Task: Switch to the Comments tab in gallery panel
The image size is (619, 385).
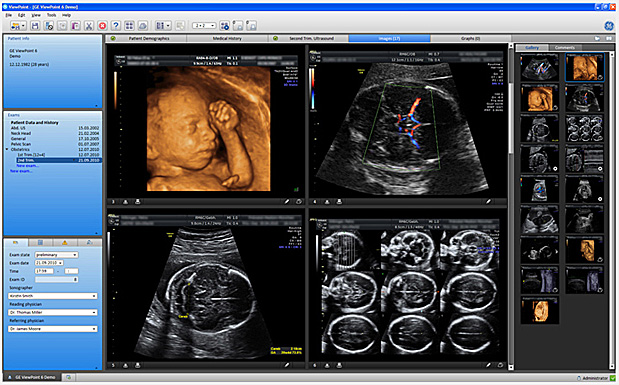Action: [565, 47]
